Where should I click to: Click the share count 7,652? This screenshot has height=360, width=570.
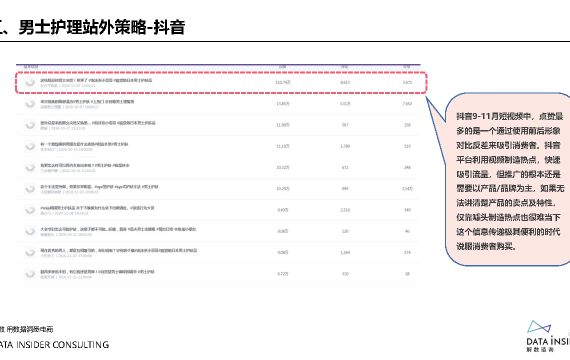407,104
